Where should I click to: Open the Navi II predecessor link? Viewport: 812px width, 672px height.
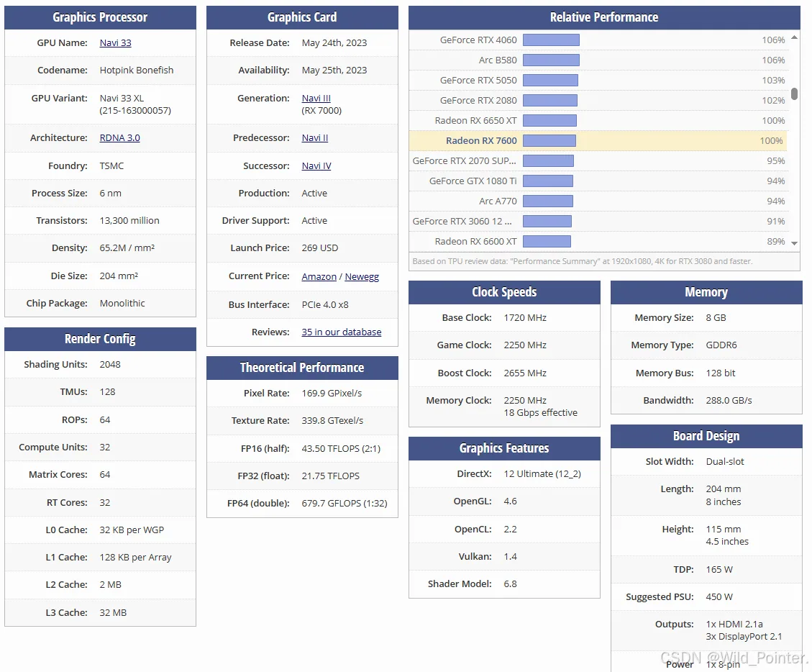pos(315,138)
